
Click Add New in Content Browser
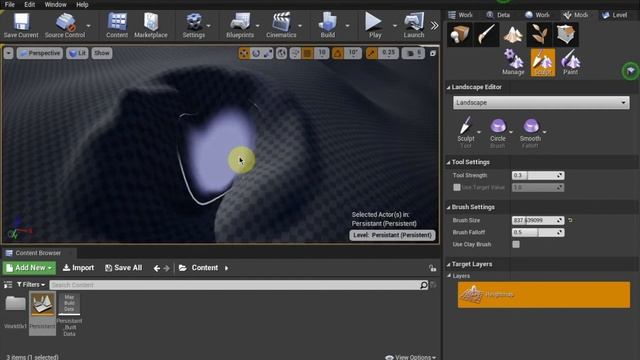(x=29, y=268)
